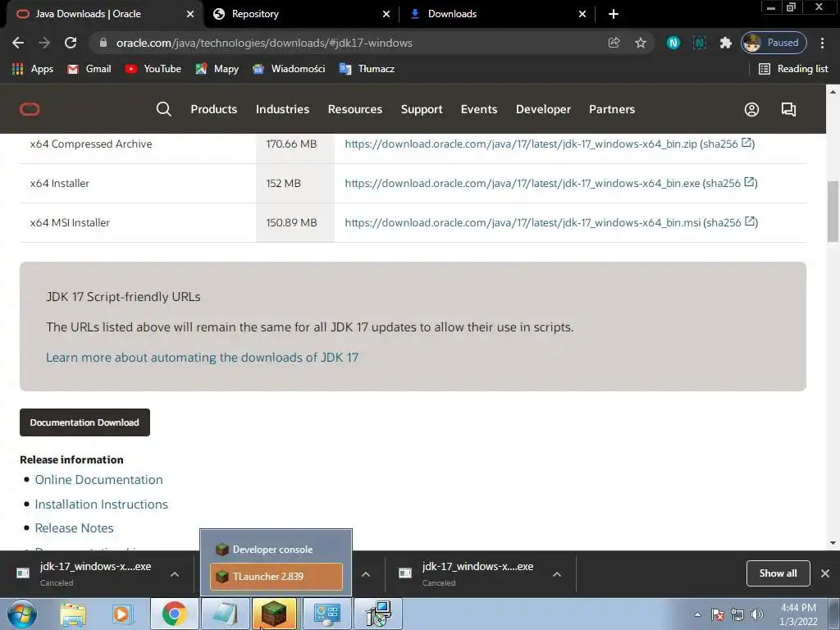
Task: Open Oracle site search magnifier
Action: [x=164, y=109]
